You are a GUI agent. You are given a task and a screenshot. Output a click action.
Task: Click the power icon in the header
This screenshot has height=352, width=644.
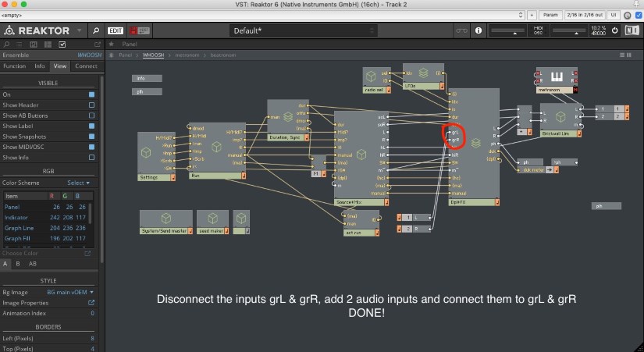pos(615,30)
